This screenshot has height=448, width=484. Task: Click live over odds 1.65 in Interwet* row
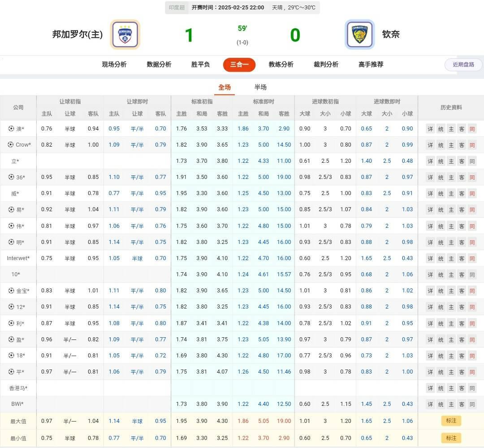coord(367,258)
